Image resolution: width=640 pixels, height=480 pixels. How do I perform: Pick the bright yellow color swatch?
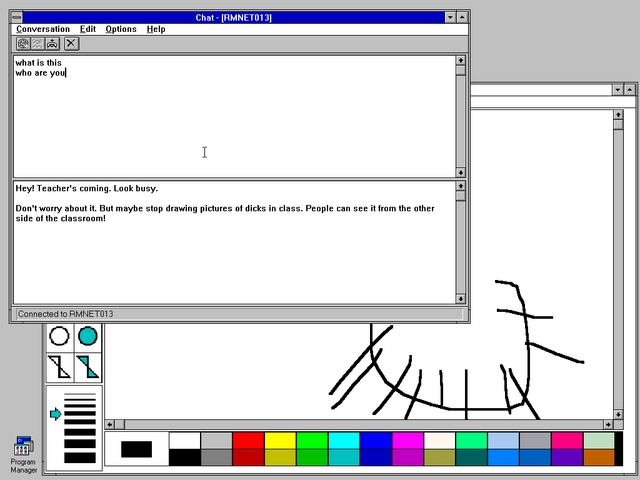(280, 441)
